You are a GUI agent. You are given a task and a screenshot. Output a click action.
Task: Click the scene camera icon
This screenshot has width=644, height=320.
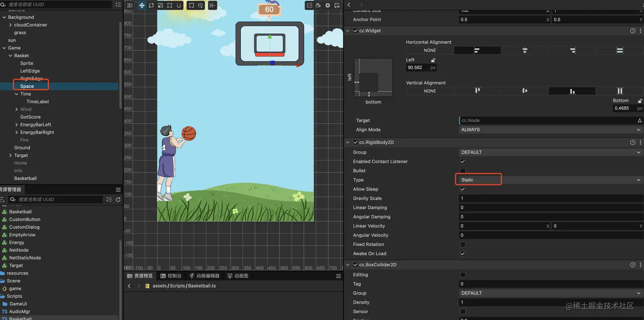click(x=318, y=6)
